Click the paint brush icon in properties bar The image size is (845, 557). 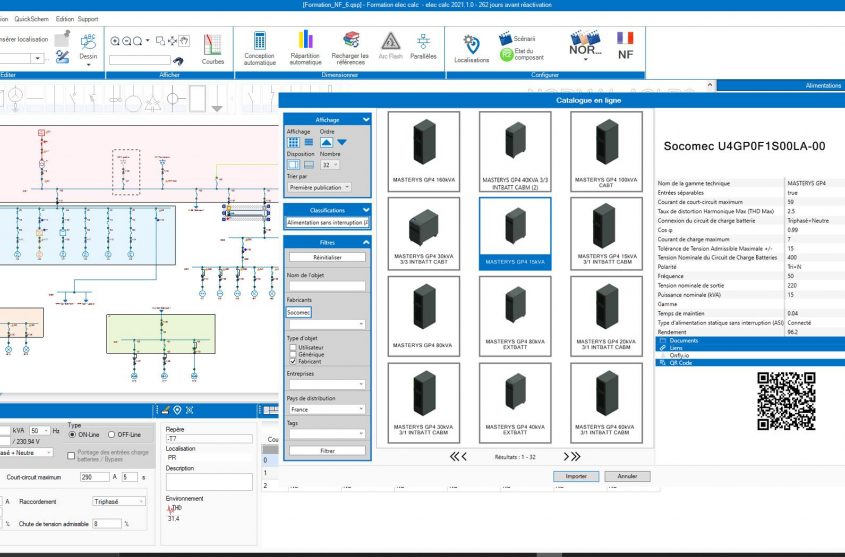pyautogui.click(x=165, y=410)
